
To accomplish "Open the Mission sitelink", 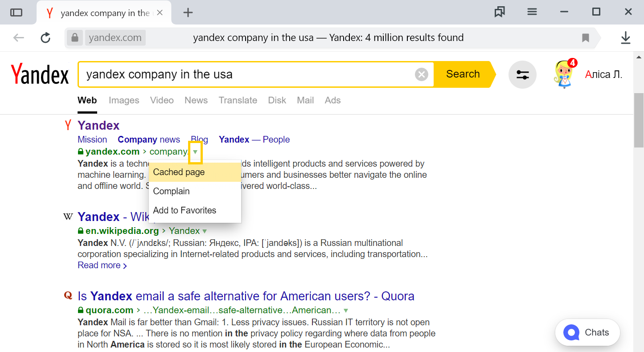I will pos(92,139).
